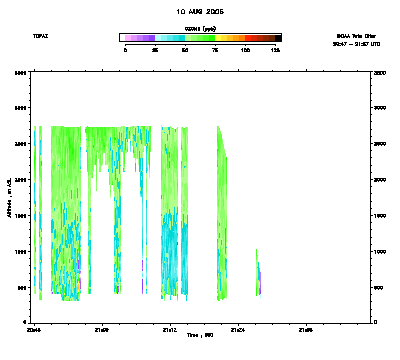400x360 pixels.
Task: Click the right-axis 2000 tick label
Action: pos(380,180)
